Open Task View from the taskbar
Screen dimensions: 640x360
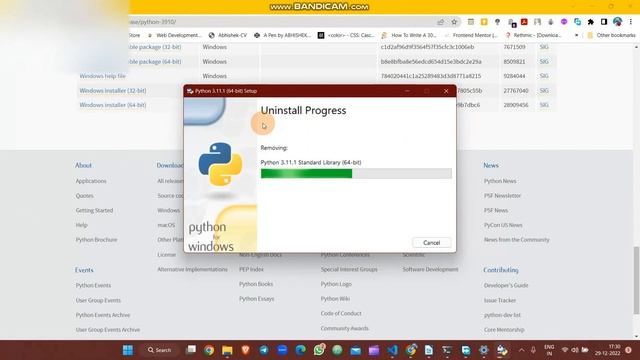pos(191,350)
